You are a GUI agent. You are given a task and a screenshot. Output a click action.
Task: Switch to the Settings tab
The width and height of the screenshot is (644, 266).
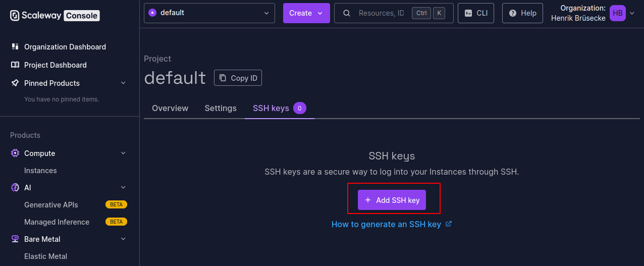click(x=221, y=108)
